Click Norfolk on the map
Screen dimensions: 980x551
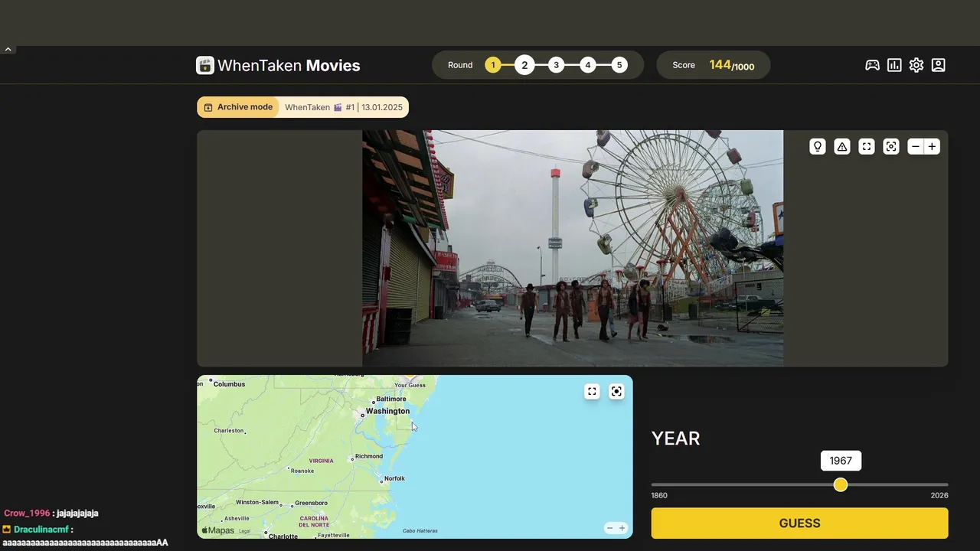tap(394, 478)
